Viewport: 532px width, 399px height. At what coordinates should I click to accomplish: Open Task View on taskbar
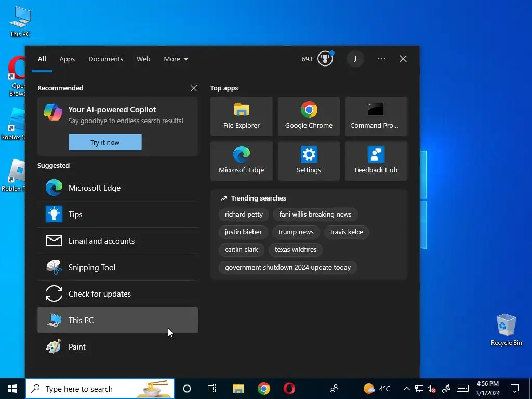pyautogui.click(x=212, y=389)
